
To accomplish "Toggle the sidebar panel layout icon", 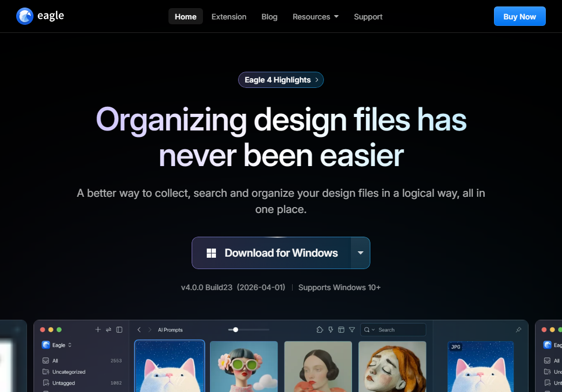I will point(119,329).
